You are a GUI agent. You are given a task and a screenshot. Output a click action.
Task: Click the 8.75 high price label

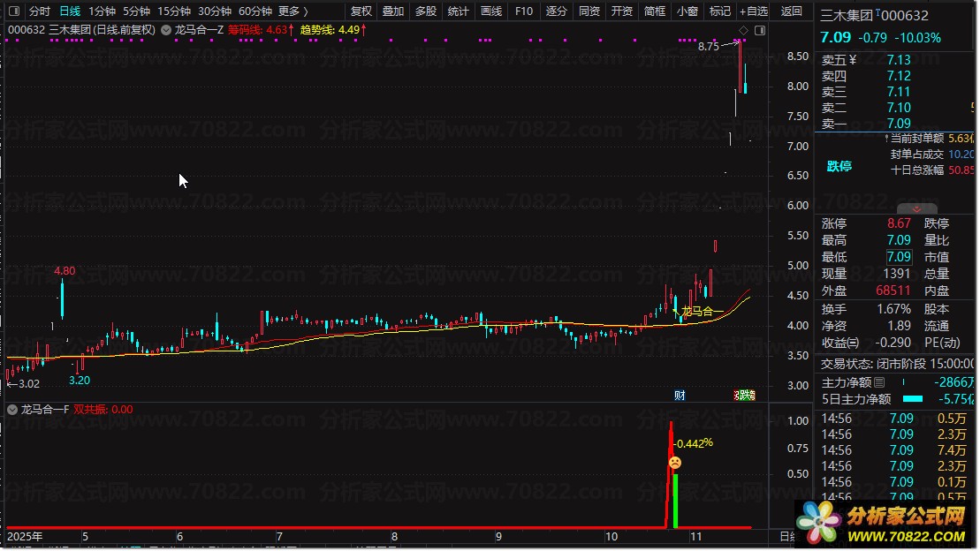pos(709,46)
